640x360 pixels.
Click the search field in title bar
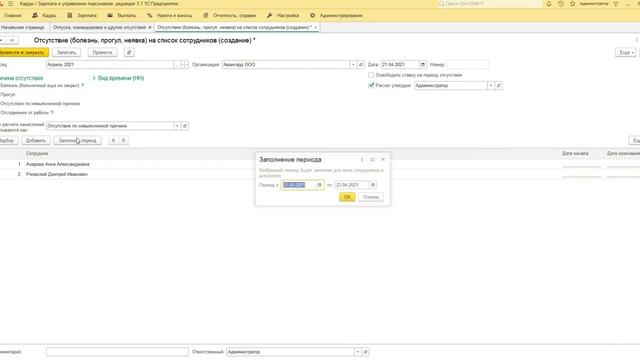point(489,4)
